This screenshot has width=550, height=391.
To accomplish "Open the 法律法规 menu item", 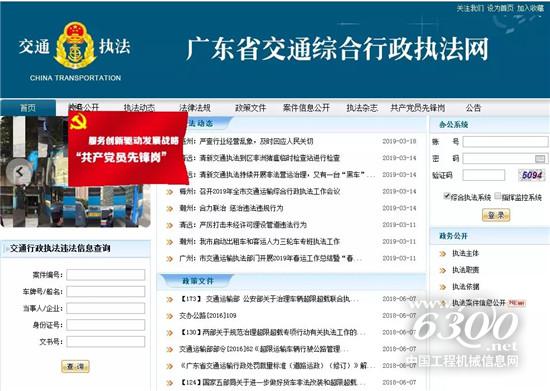I will (x=195, y=108).
